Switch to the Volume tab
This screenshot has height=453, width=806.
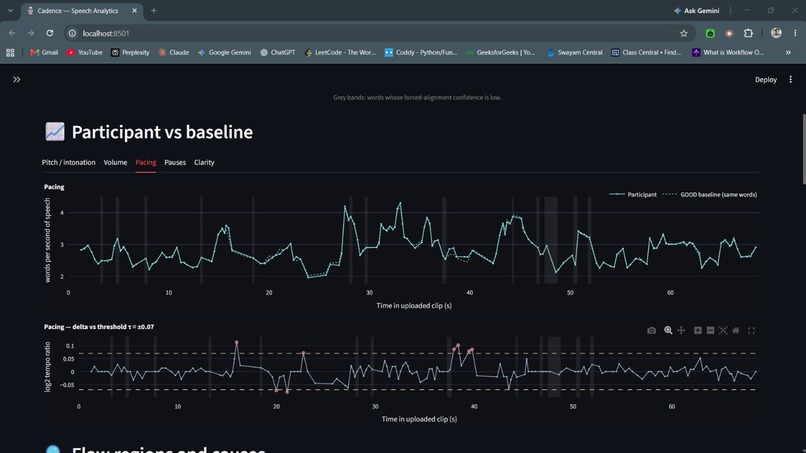pyautogui.click(x=115, y=162)
